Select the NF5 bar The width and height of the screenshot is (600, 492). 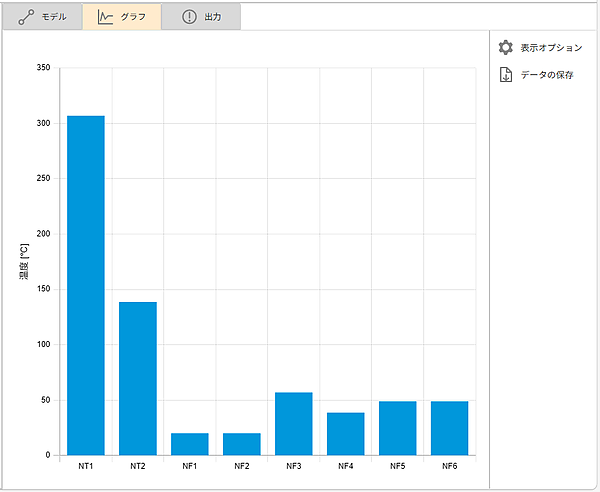point(398,428)
